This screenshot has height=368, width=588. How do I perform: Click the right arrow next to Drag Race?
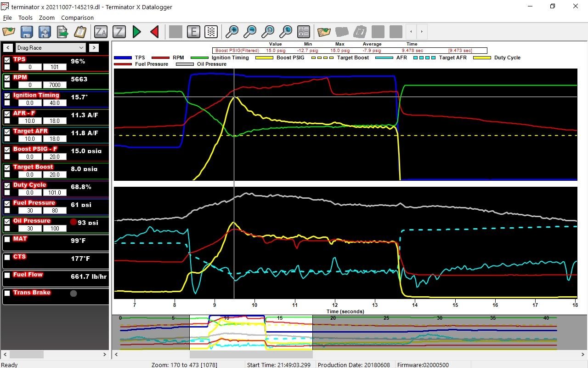coord(95,47)
